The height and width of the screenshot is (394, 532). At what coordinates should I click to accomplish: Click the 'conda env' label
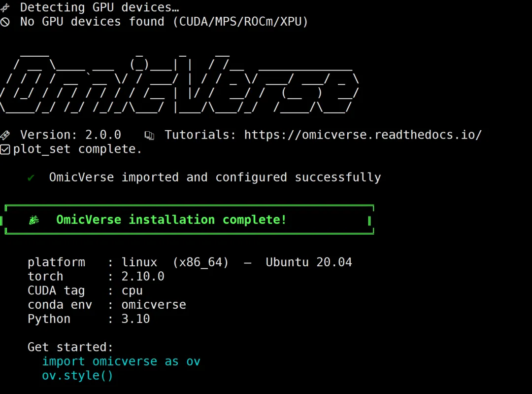click(x=60, y=305)
